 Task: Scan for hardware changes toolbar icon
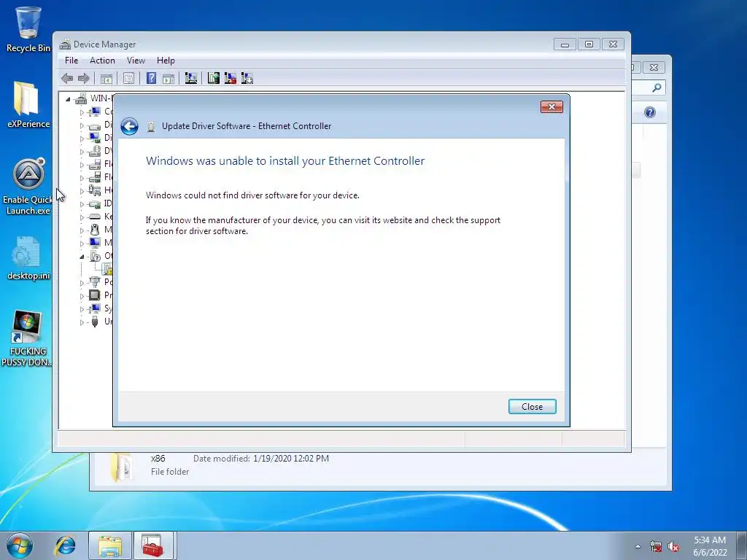click(x=190, y=78)
